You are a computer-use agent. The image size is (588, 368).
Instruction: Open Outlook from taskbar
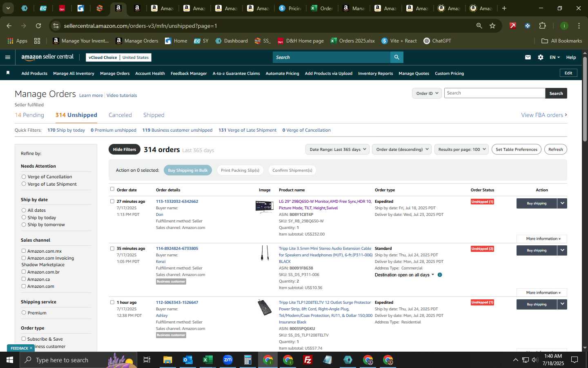click(x=187, y=360)
